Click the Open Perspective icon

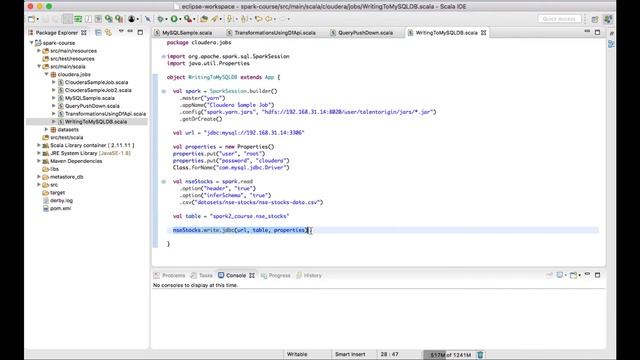pyautogui.click(x=595, y=19)
